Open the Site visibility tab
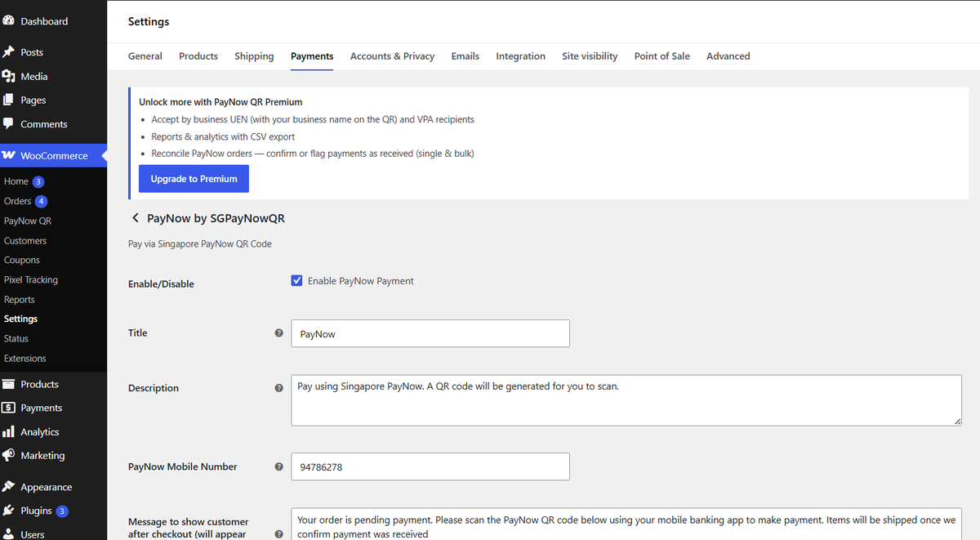Viewport: 980px width, 540px height. click(x=590, y=56)
